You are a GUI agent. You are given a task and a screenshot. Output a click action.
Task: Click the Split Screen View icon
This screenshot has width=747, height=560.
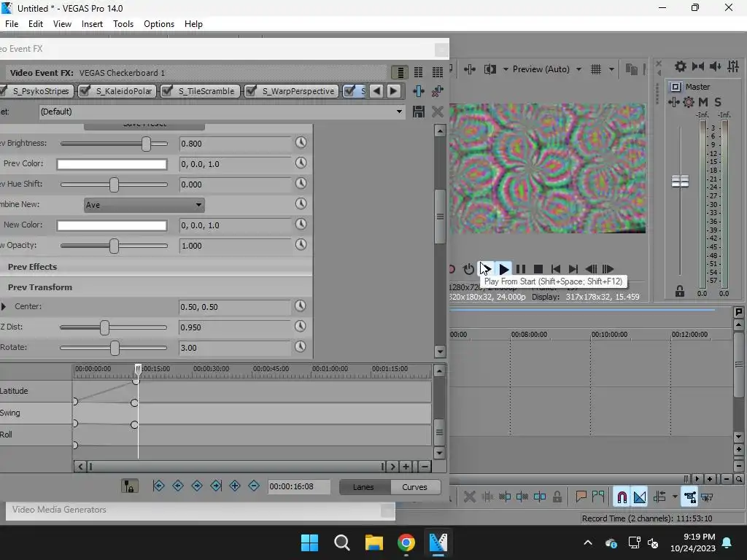pyautogui.click(x=490, y=69)
